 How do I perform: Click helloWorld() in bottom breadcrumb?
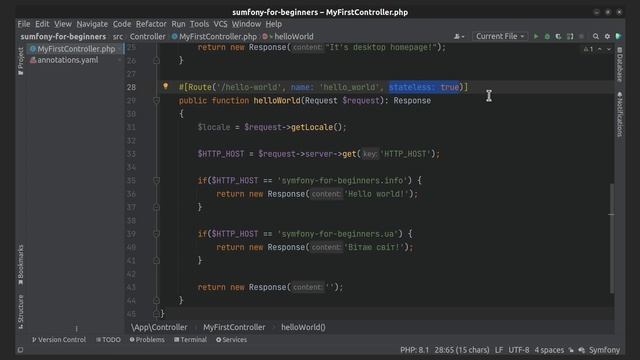click(303, 327)
